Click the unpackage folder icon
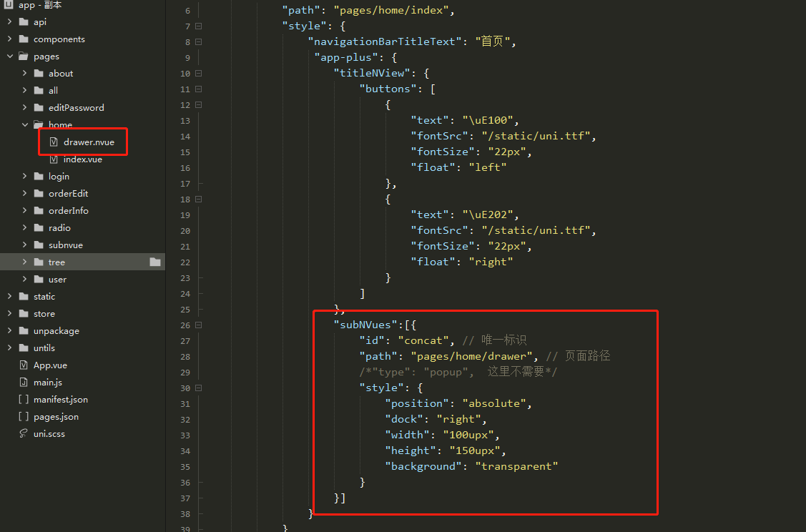 24,330
